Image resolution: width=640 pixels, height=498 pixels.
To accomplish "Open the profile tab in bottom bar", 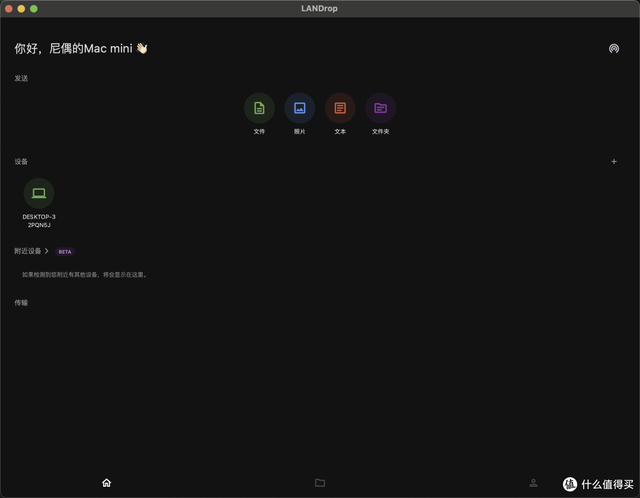I will pyautogui.click(x=533, y=482).
